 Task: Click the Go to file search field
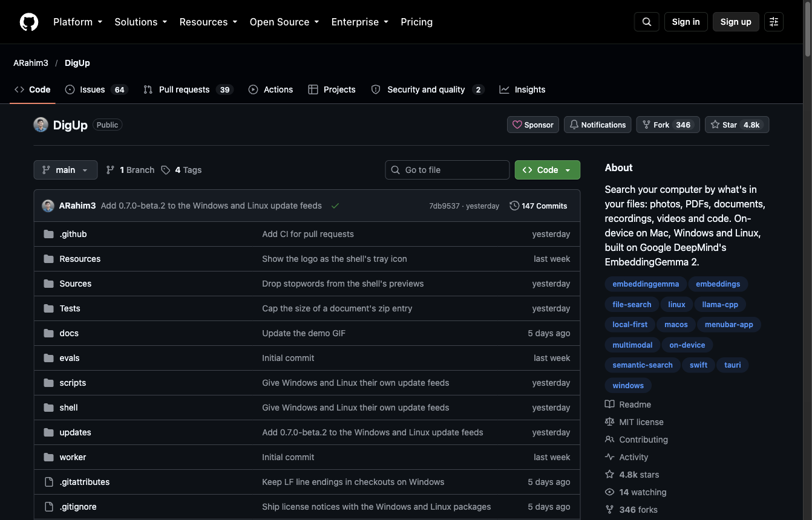click(447, 170)
